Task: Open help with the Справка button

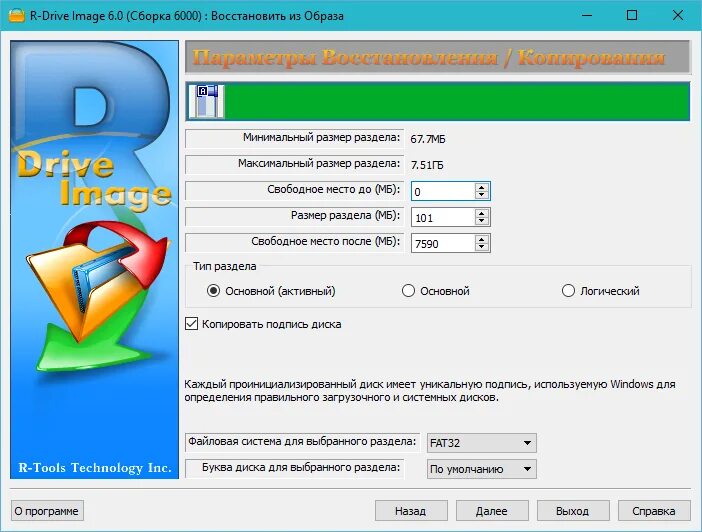Action: [x=654, y=511]
